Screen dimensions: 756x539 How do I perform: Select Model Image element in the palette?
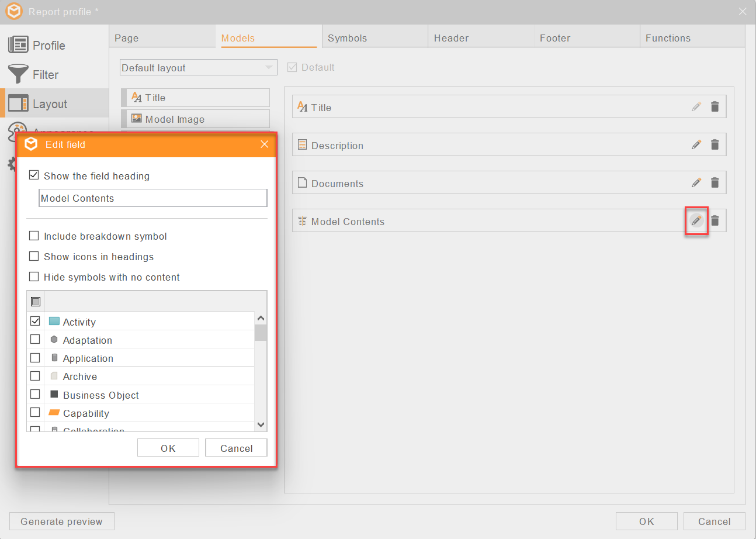point(196,119)
